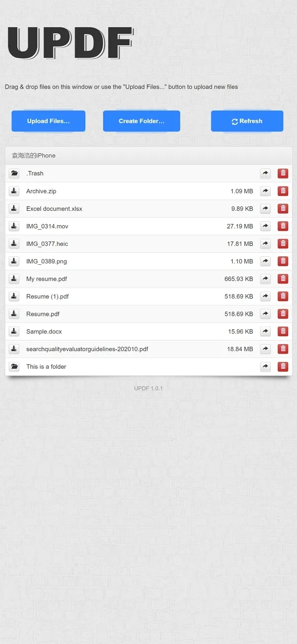
Task: Delete the "This is a folder" folder
Action: click(x=283, y=366)
